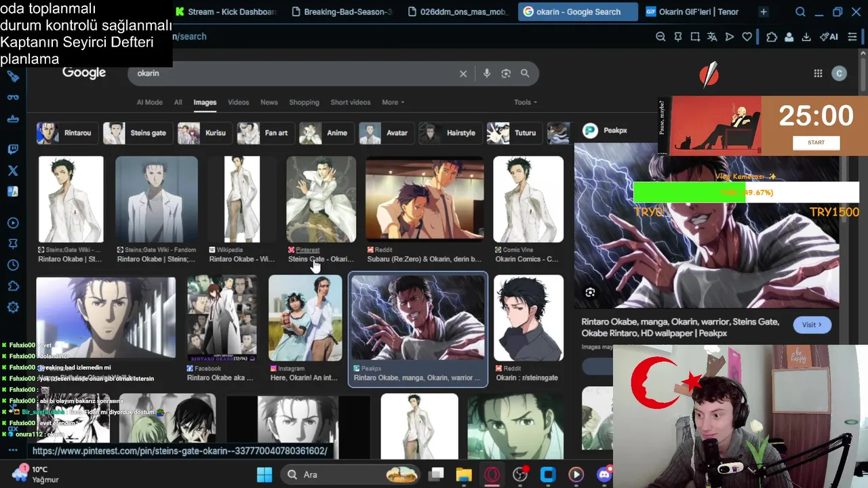Click the pin icon in browser toolbar
Image resolution: width=868 pixels, height=488 pixels.
[x=677, y=37]
